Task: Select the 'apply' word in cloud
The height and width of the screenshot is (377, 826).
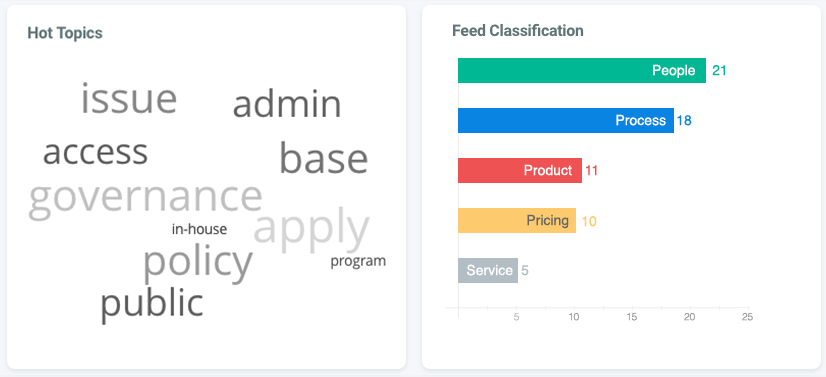Action: (x=311, y=230)
